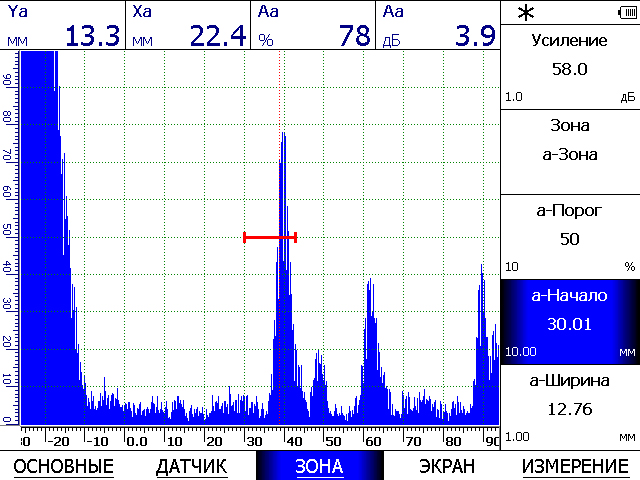Select the а-Ширина gate width parameter
The height and width of the screenshot is (480, 640).
tap(570, 407)
